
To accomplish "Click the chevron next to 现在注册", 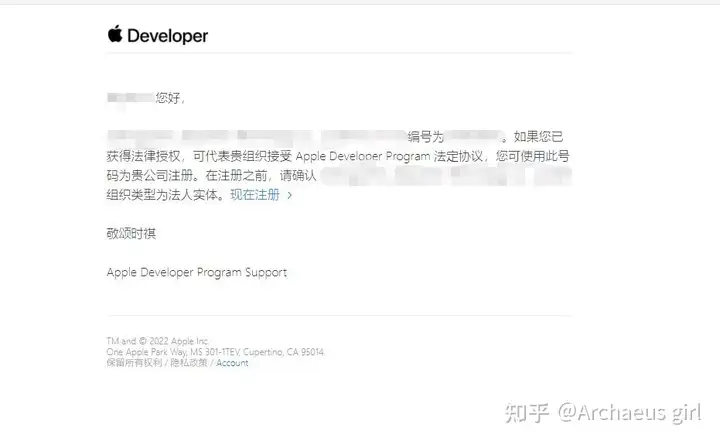I will 289,196.
